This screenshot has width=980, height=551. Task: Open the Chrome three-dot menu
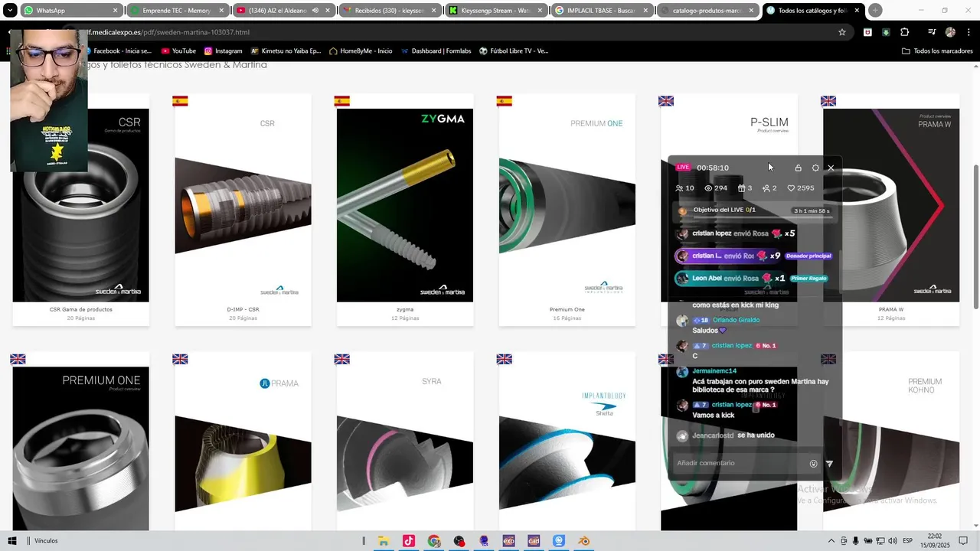point(969,32)
